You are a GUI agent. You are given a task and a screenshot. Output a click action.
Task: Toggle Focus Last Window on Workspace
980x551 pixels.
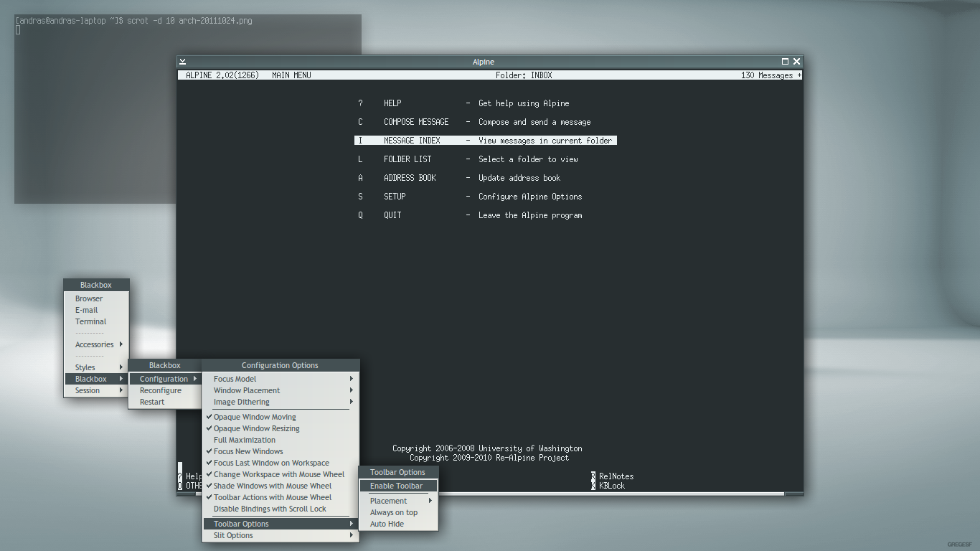click(281, 463)
